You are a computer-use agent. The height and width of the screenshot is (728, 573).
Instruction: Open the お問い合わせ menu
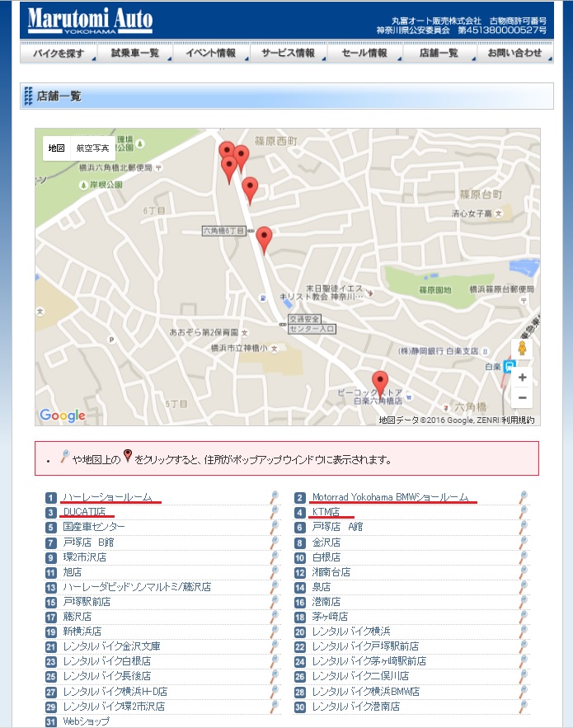point(515,53)
